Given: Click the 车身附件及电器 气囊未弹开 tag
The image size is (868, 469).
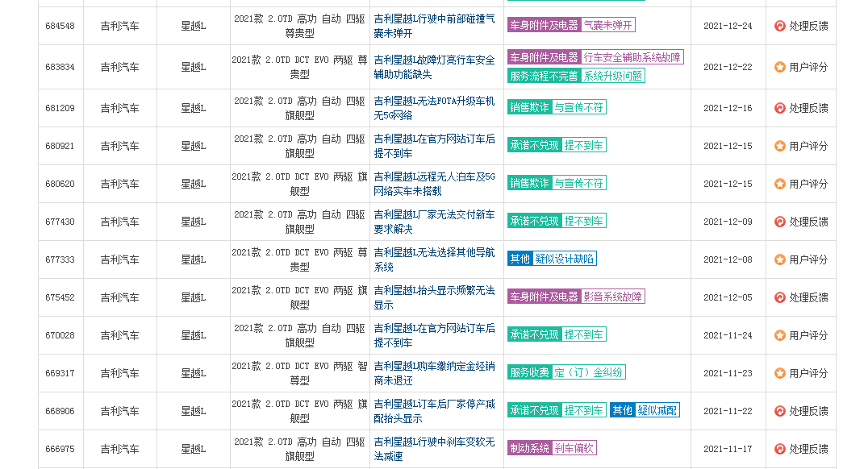Looking at the screenshot, I should [571, 25].
